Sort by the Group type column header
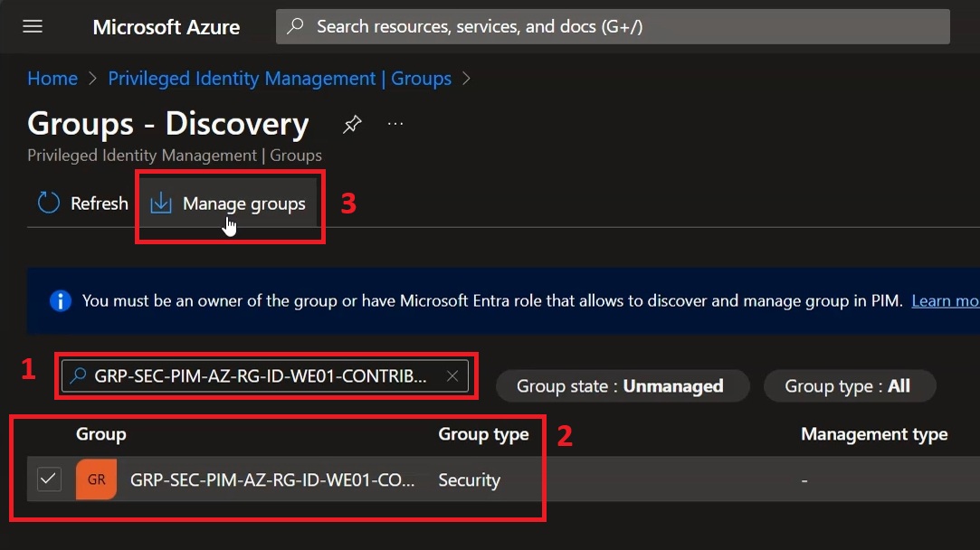This screenshot has width=980, height=550. (x=483, y=433)
